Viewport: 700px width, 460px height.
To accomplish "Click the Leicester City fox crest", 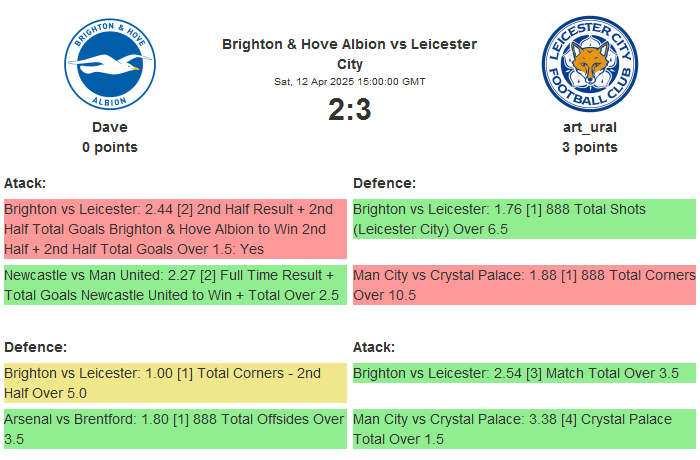I will pos(589,66).
